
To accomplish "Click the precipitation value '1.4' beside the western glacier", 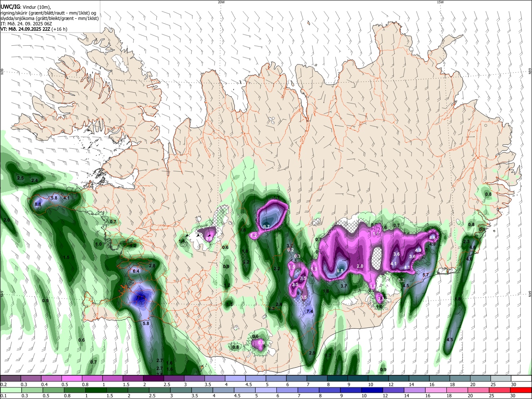I will [182, 241].
